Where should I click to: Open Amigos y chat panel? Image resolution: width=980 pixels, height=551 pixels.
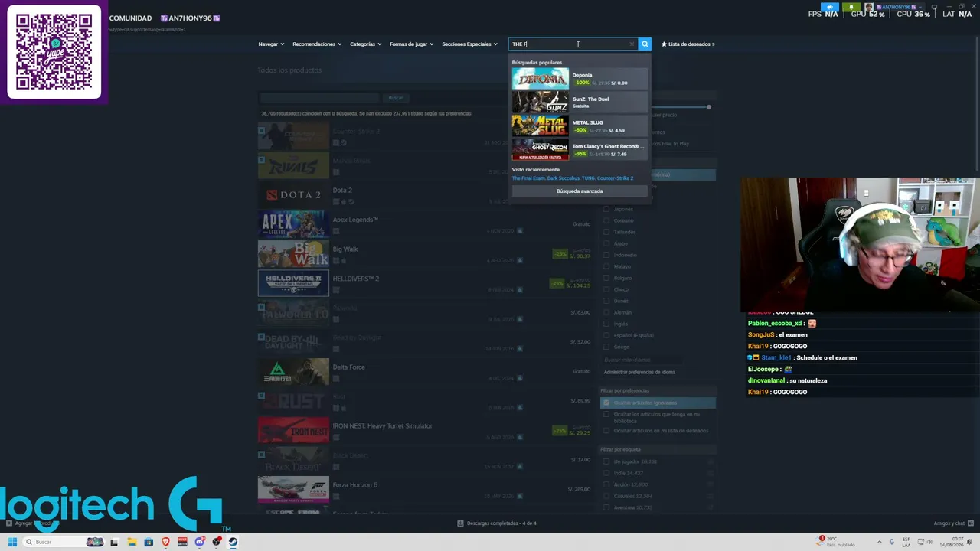coord(953,523)
